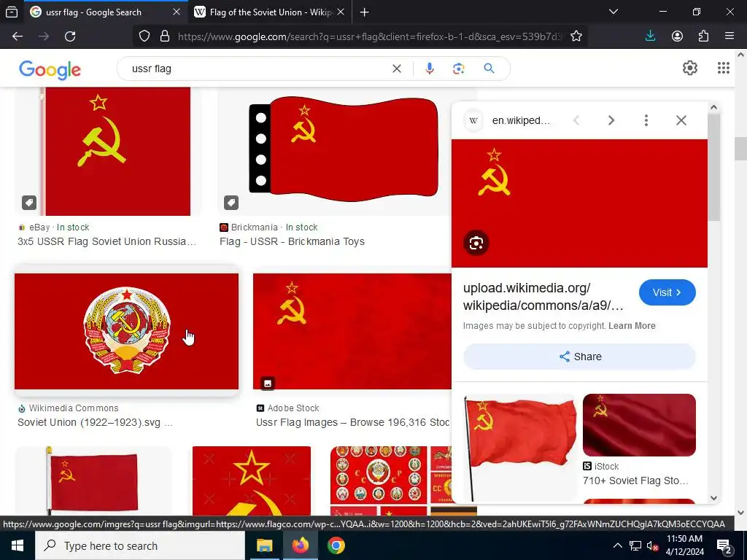This screenshot has height=560, width=747.
Task: Submit search with magnifying glass icon
Action: coord(489,69)
